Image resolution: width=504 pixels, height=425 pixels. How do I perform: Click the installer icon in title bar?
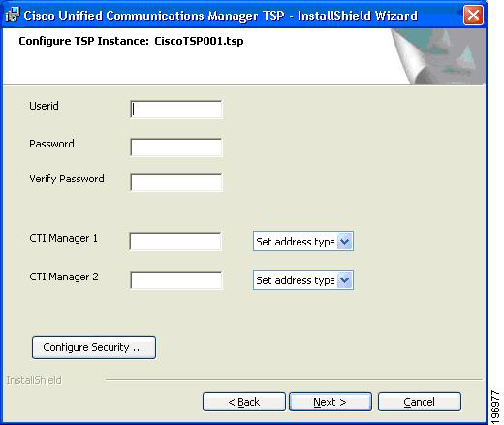pyautogui.click(x=13, y=16)
